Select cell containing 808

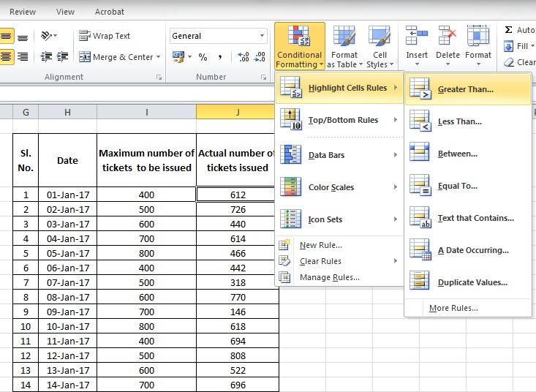point(238,355)
